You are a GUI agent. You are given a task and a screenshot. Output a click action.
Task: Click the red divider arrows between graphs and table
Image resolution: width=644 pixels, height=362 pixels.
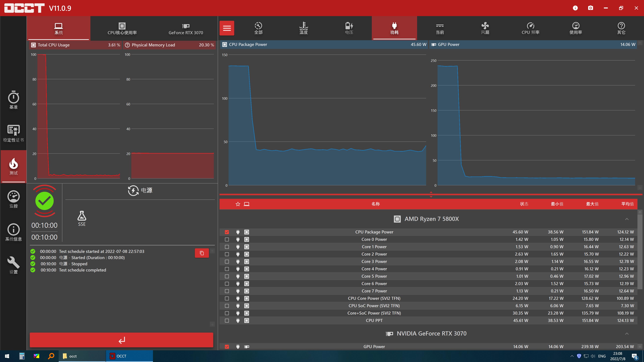431,194
